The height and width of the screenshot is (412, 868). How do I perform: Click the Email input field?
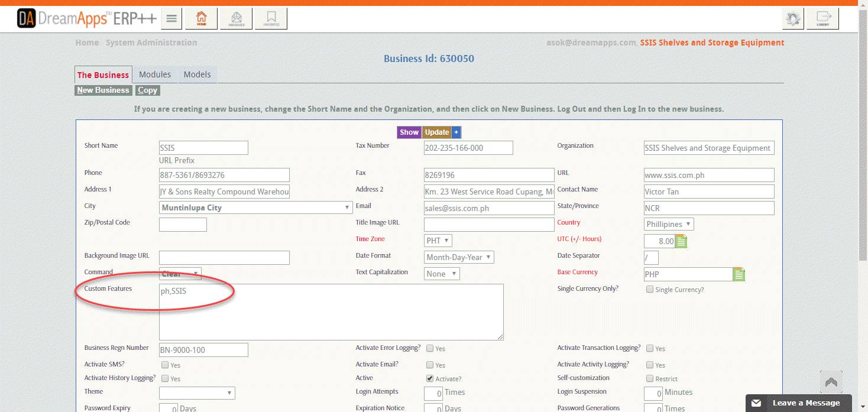489,208
